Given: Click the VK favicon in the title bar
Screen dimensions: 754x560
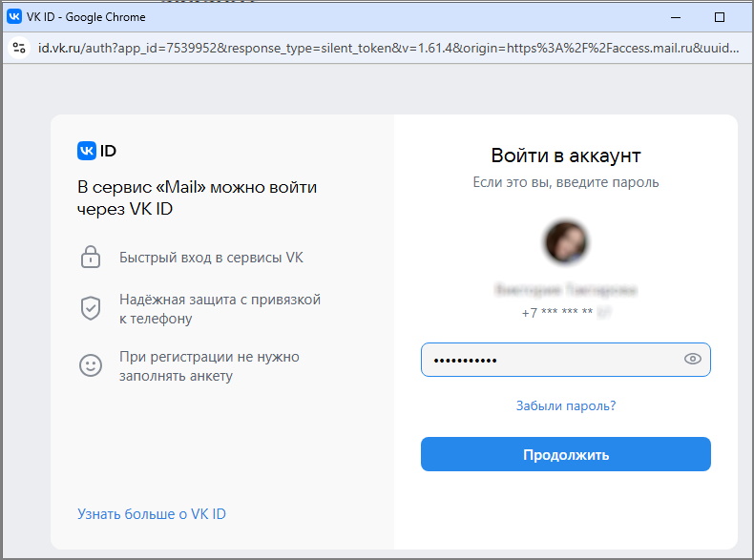Looking at the screenshot, I should coord(14,17).
